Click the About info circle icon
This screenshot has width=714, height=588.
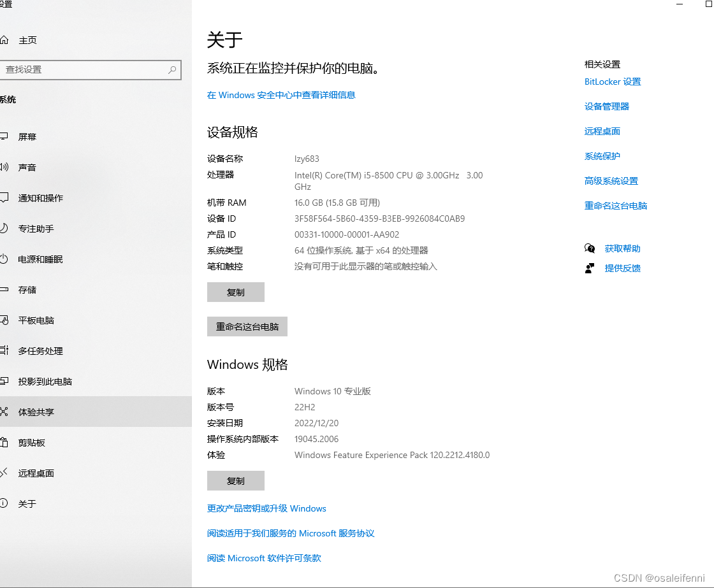tap(4, 503)
